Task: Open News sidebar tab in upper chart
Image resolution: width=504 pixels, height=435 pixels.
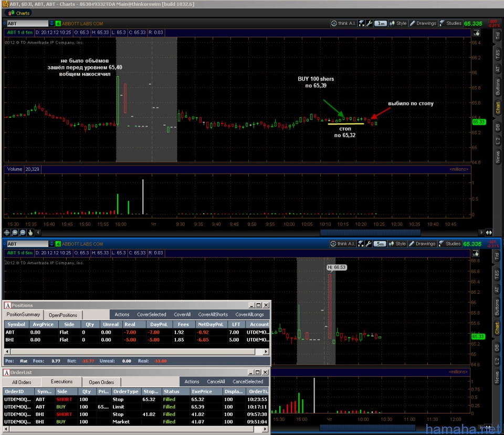Action: pos(498,158)
